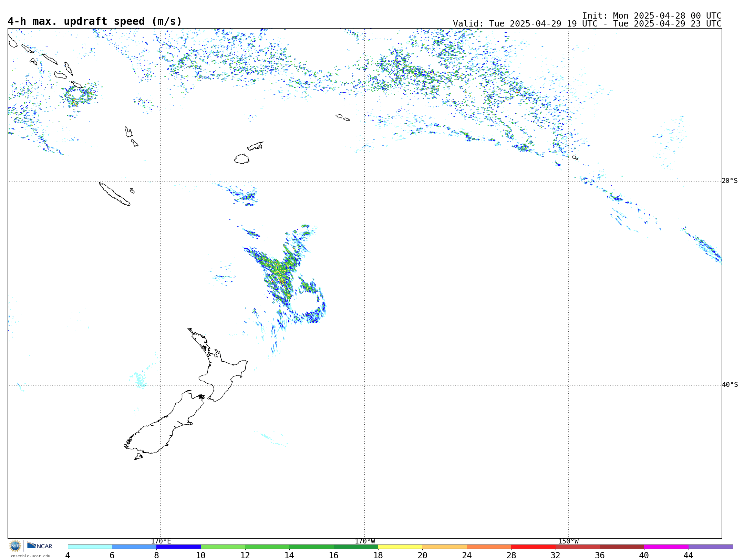
Task: Pick the muted red 32–36 colorbar swatch
Action: pos(578,547)
